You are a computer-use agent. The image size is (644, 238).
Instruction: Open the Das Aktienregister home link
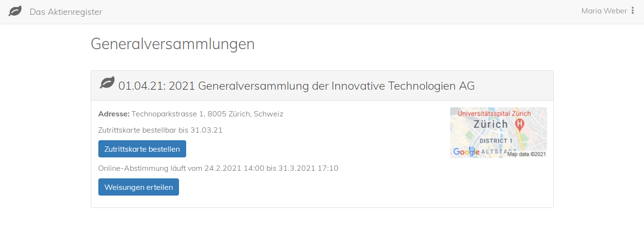[x=66, y=12]
